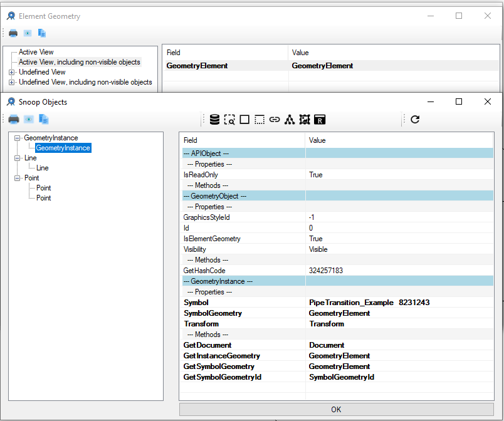This screenshot has height=421, width=504.
Task: Collapse the GeometryInstance root tree node
Action: [17, 138]
